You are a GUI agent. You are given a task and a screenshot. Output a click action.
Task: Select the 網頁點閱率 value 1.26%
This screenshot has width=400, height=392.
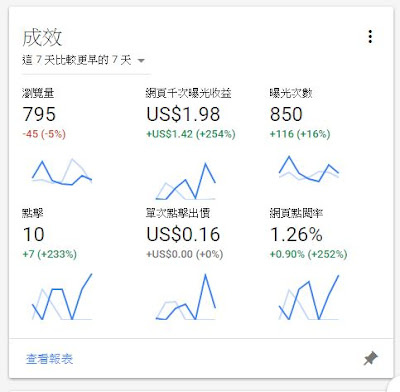[296, 234]
